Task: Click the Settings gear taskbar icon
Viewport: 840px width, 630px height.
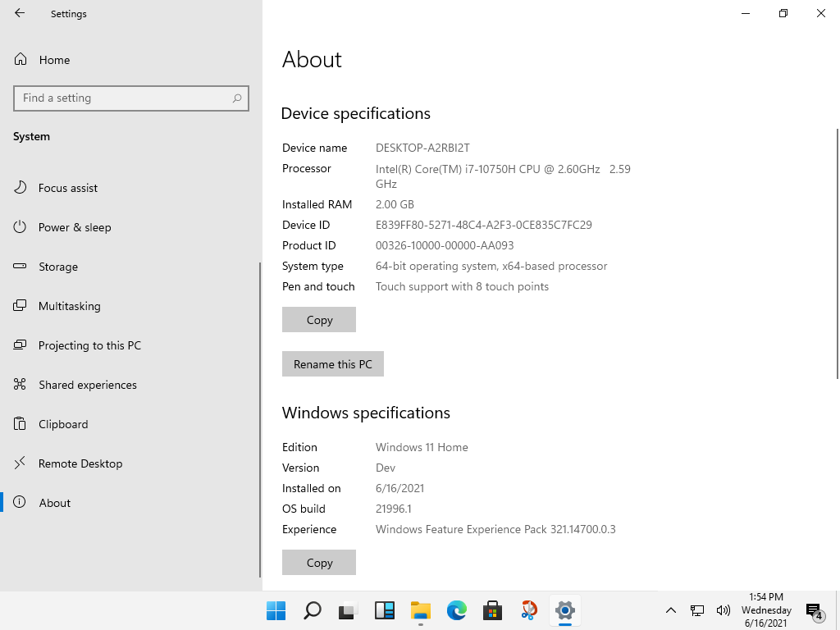Action: click(564, 610)
